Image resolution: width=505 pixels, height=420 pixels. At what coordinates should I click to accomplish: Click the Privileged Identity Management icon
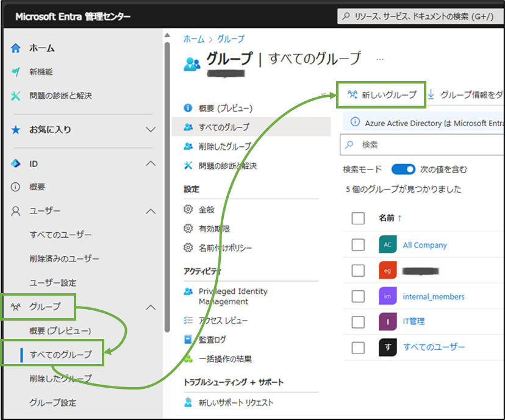coord(188,291)
